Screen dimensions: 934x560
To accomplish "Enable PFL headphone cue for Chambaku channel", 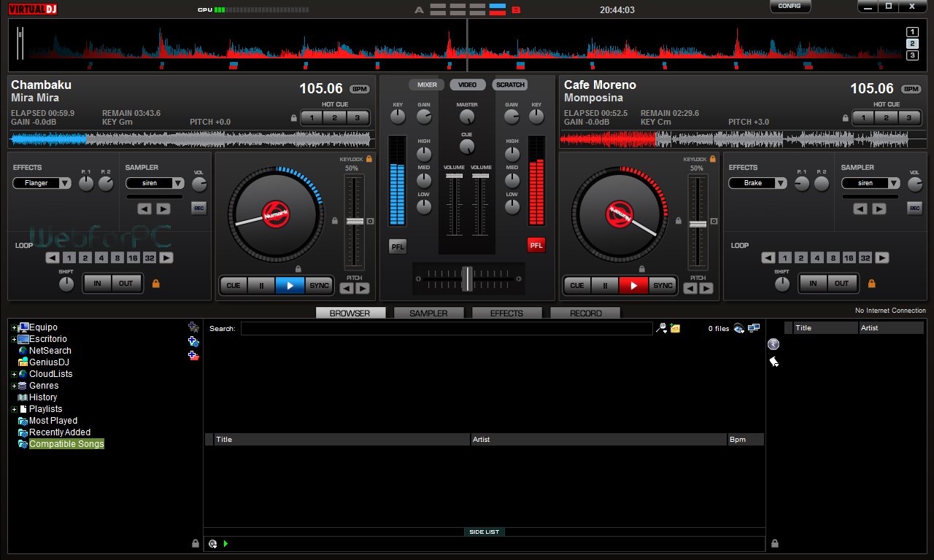I will [x=398, y=246].
